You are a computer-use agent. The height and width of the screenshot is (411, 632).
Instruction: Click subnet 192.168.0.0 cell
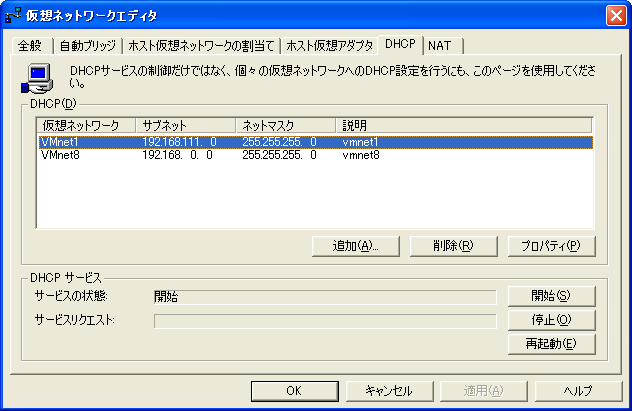[177, 155]
